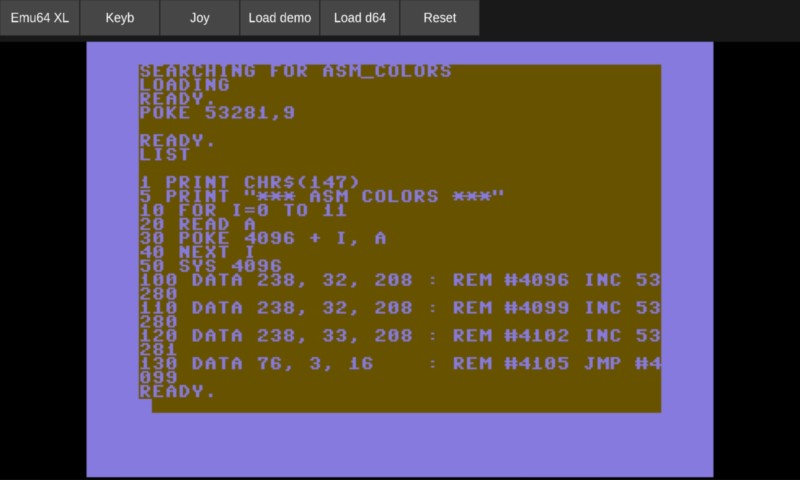Click line '20 READ A'
The image size is (800, 480).
197,224
